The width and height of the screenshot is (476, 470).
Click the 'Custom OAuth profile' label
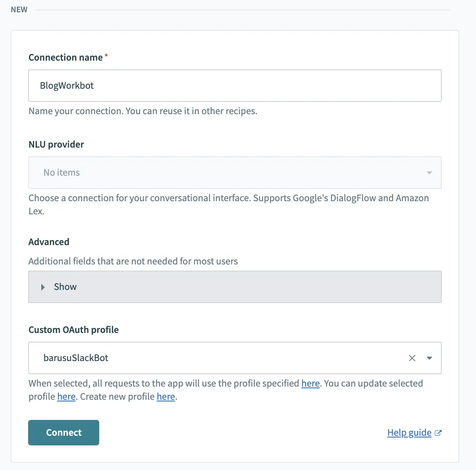pos(73,329)
